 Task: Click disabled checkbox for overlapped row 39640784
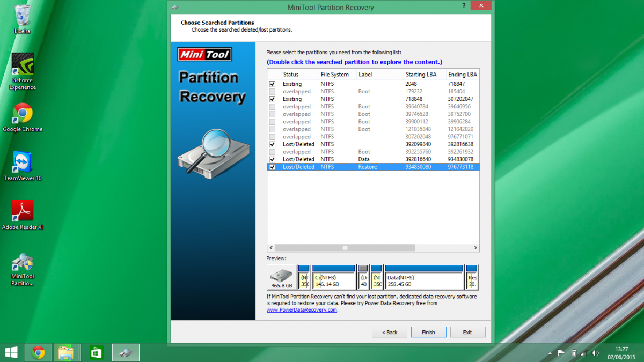(272, 107)
